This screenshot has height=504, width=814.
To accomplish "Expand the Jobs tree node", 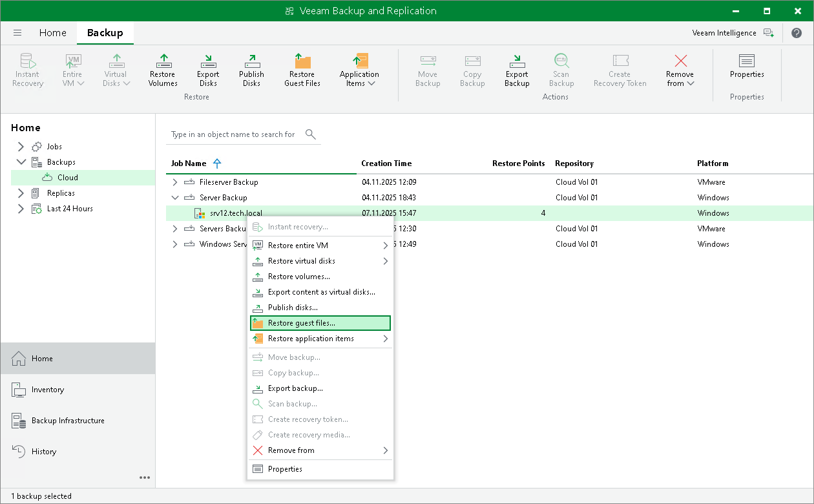I will point(21,147).
